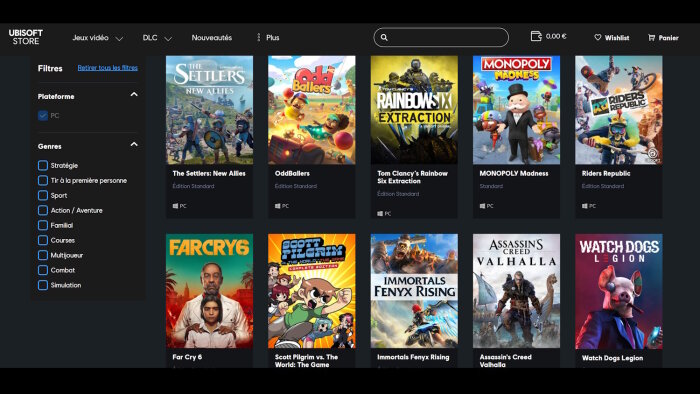This screenshot has height=394, width=700.
Task: Tick the Combat genre checkbox
Action: pos(43,270)
